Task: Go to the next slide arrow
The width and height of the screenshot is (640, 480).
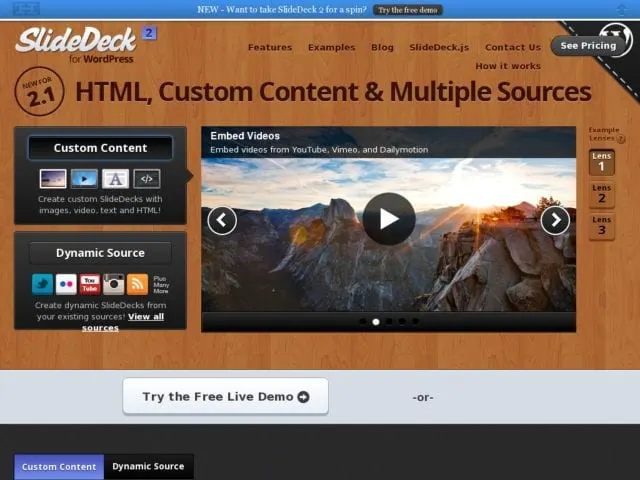Action: [x=555, y=220]
